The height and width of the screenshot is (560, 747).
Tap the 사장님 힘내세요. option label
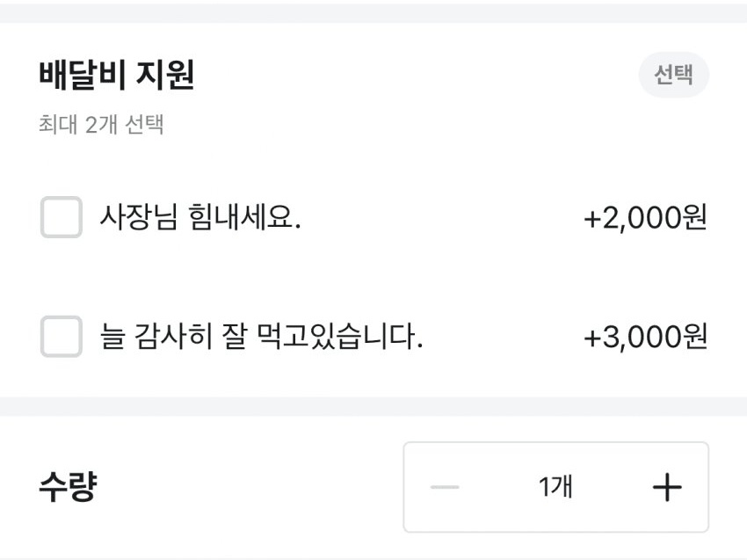[x=200, y=217]
